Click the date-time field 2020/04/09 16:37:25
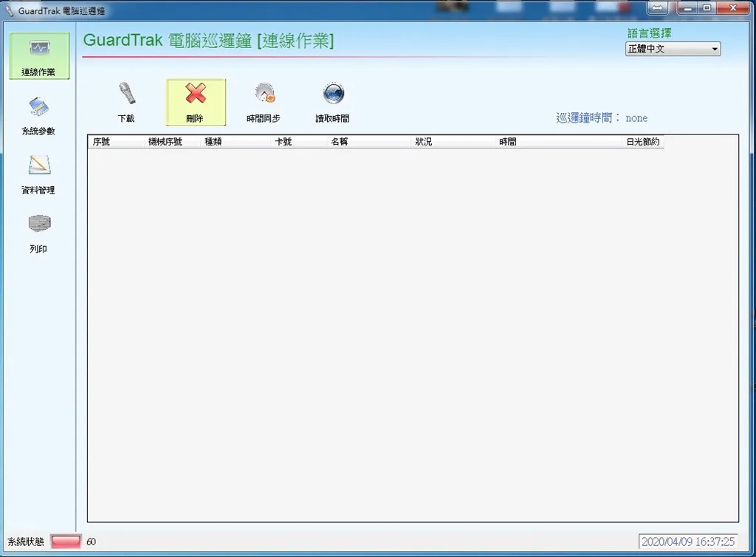The height and width of the screenshot is (557, 756). pos(688,541)
